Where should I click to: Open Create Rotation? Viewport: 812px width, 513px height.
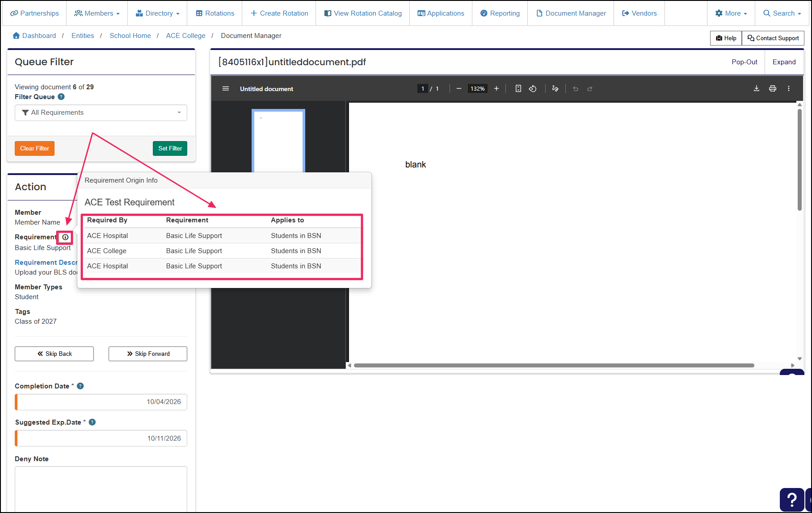[x=279, y=13]
